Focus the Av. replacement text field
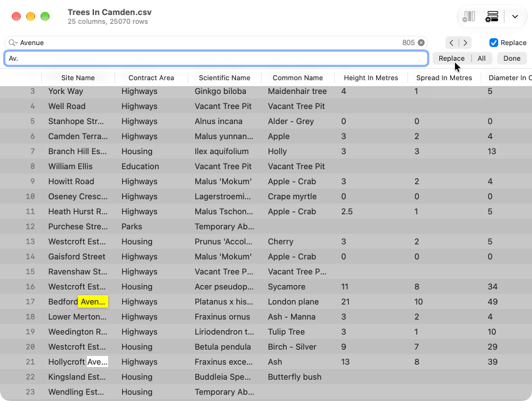This screenshot has width=532, height=401. tap(216, 58)
